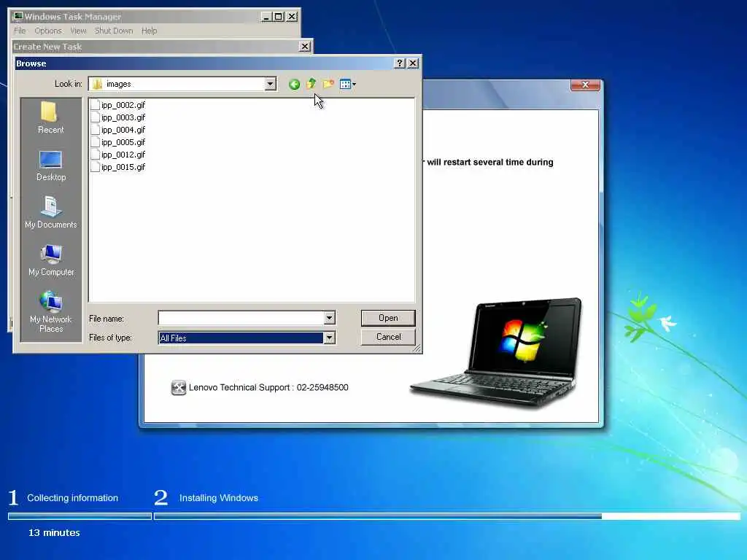747x560 pixels.
Task: Select file icon of ipp_0005.gif
Action: 95,142
